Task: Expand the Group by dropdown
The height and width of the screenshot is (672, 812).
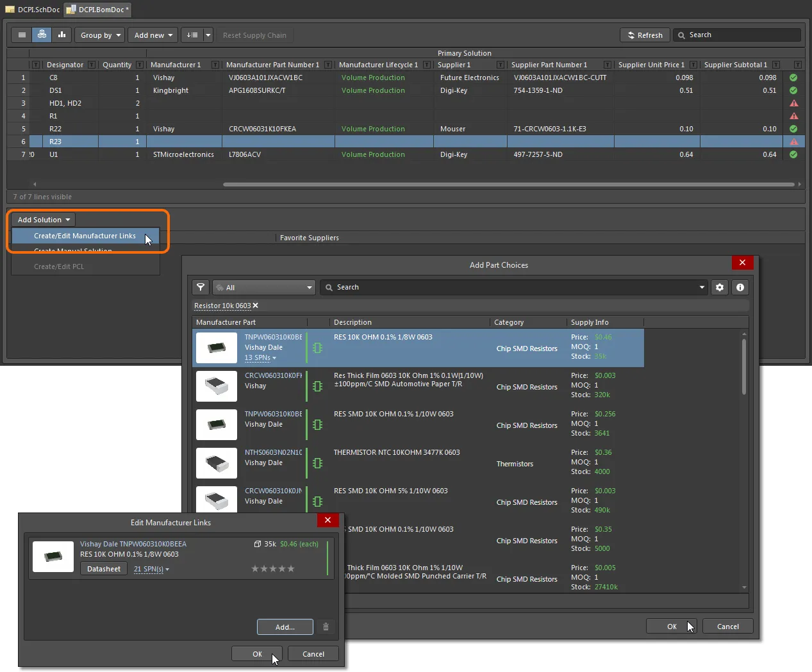Action: 99,35
